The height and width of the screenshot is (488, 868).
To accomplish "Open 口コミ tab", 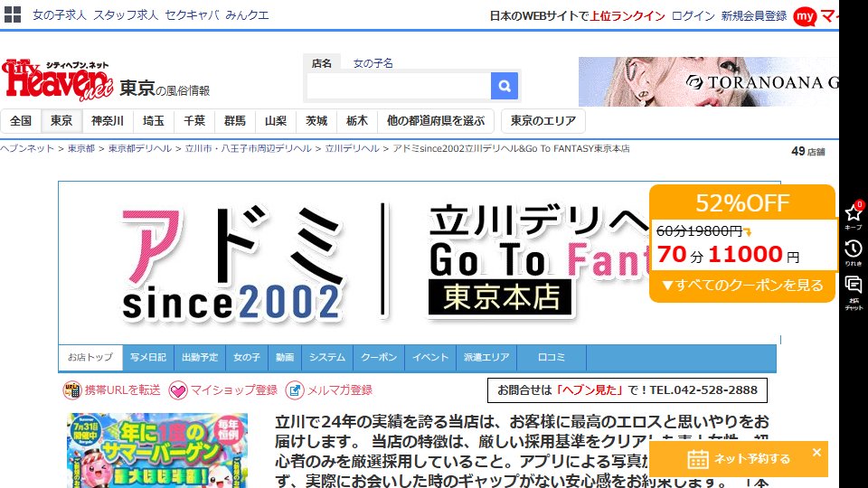I will click(x=552, y=358).
